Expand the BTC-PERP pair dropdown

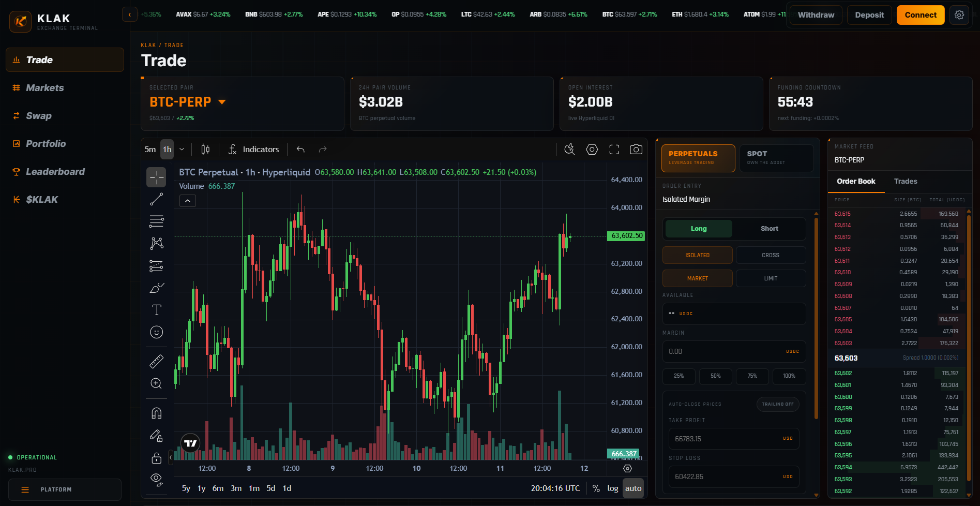[x=222, y=102]
